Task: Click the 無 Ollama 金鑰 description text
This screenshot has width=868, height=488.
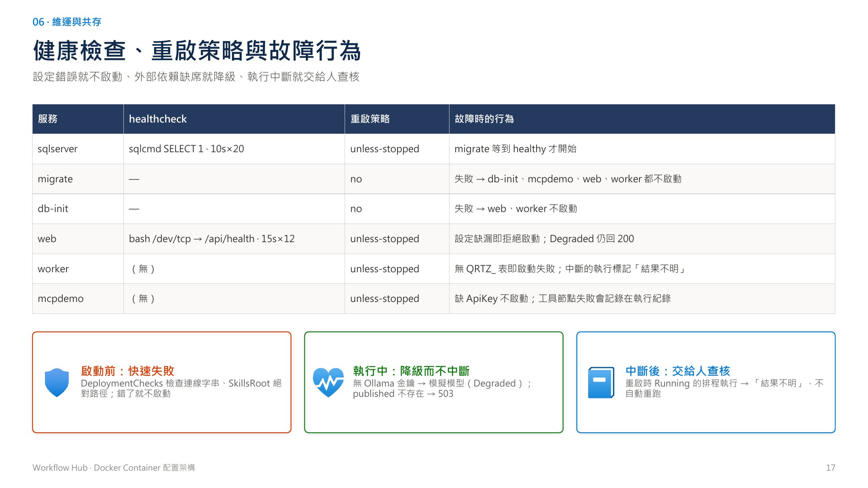Action: tap(442, 389)
